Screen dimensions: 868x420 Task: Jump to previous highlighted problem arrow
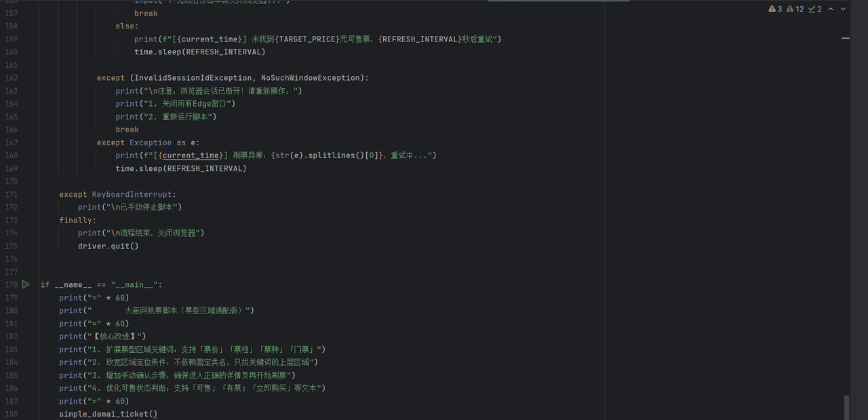click(831, 9)
